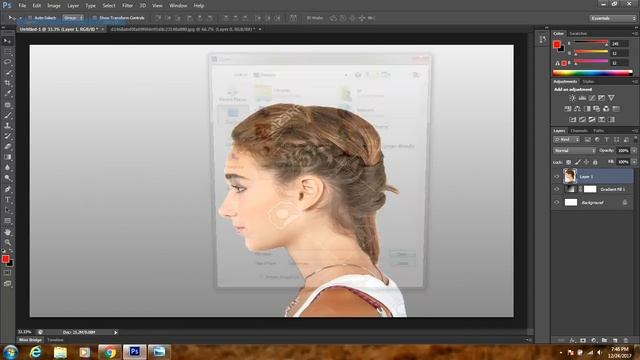Select the Zoom tool
The width and height of the screenshot is (640, 360).
click(x=7, y=242)
